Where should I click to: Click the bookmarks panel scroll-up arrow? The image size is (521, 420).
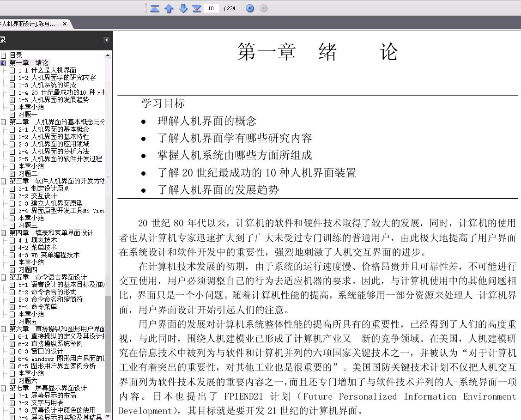[x=108, y=55]
